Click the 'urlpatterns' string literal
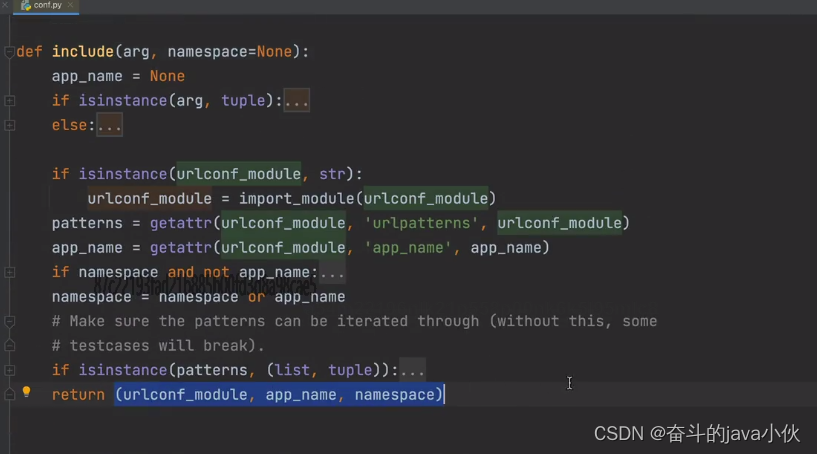The image size is (817, 454). pos(421,223)
